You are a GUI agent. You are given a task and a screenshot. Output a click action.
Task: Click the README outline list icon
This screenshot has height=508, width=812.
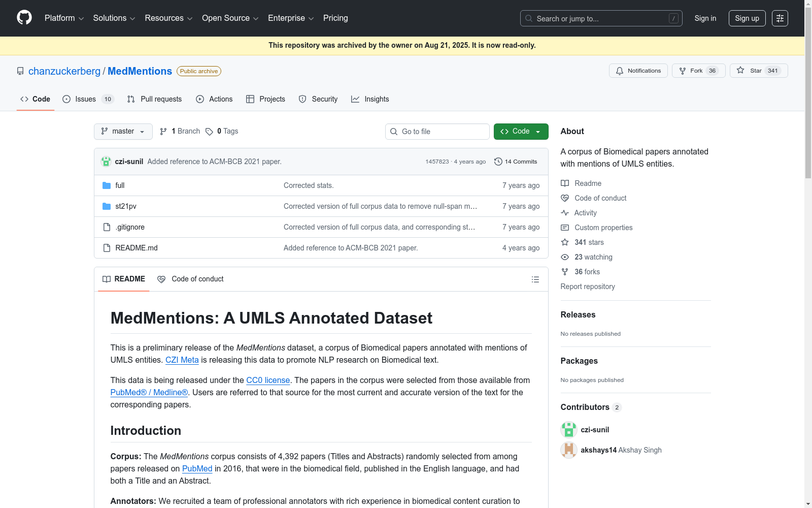[x=535, y=279]
